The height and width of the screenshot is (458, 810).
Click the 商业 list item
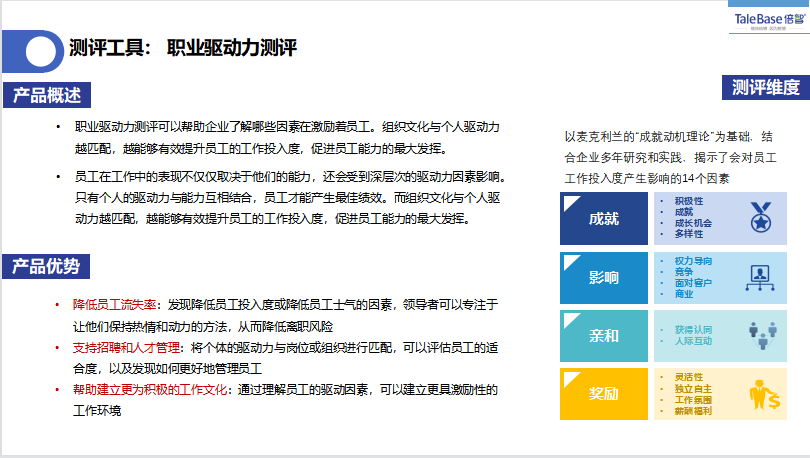click(683, 294)
